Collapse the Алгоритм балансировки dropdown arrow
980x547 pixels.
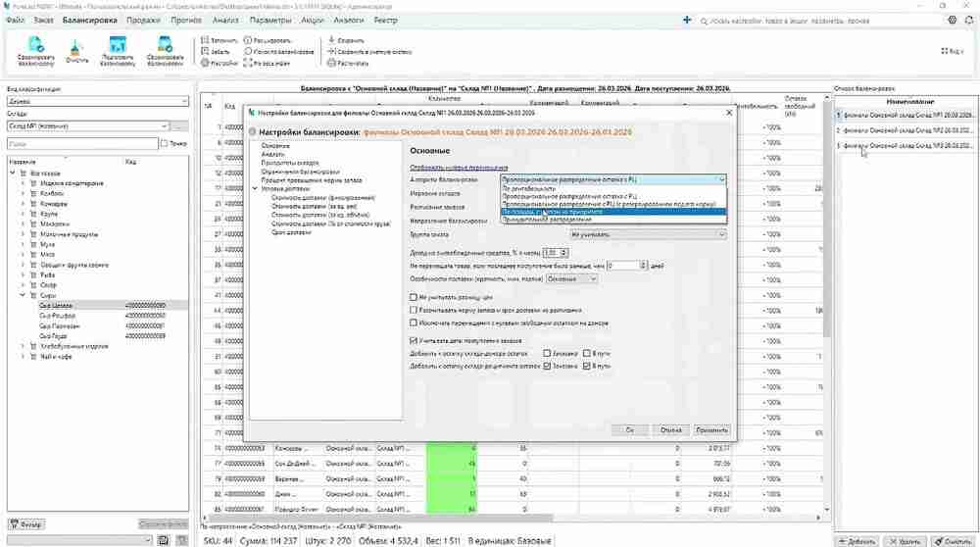pyautogui.click(x=721, y=179)
